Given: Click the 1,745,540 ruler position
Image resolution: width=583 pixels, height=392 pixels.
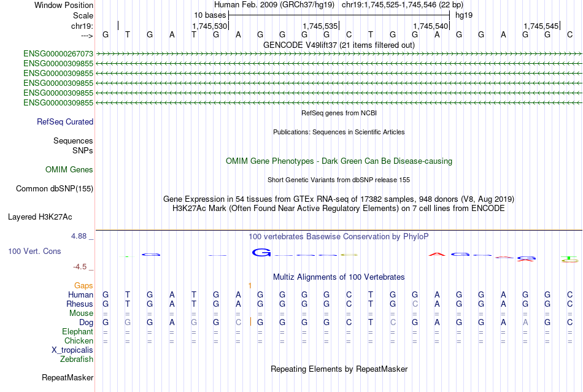Looking at the screenshot, I should (x=431, y=26).
